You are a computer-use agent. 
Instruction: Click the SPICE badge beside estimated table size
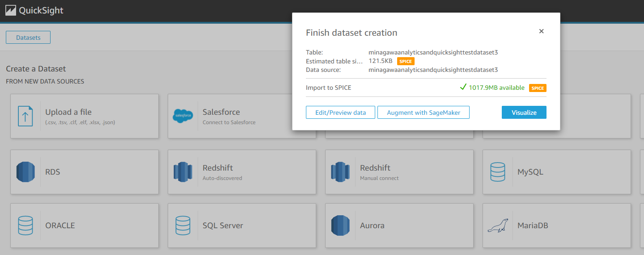[x=406, y=61]
